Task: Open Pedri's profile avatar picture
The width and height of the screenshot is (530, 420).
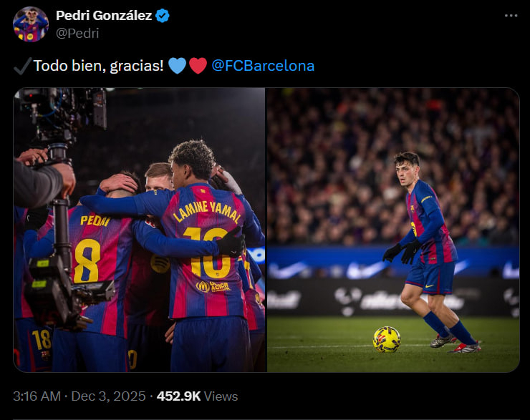Action: click(x=30, y=24)
